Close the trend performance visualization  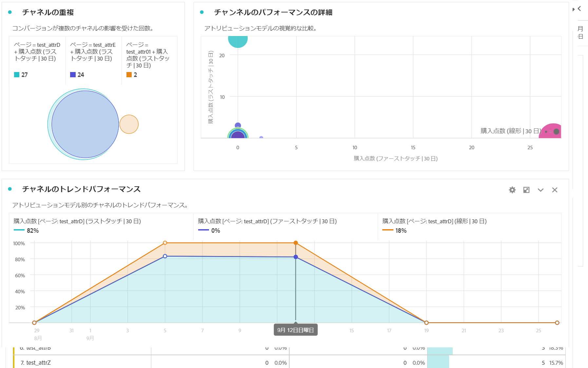click(x=555, y=190)
